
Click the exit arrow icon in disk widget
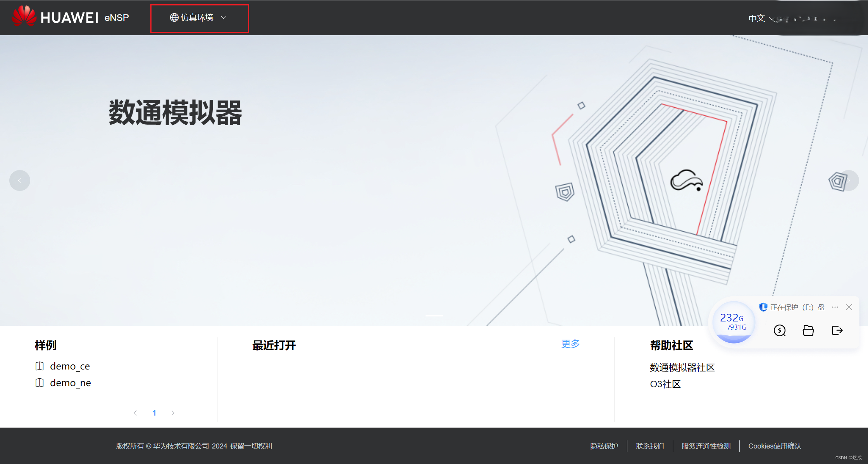837,330
